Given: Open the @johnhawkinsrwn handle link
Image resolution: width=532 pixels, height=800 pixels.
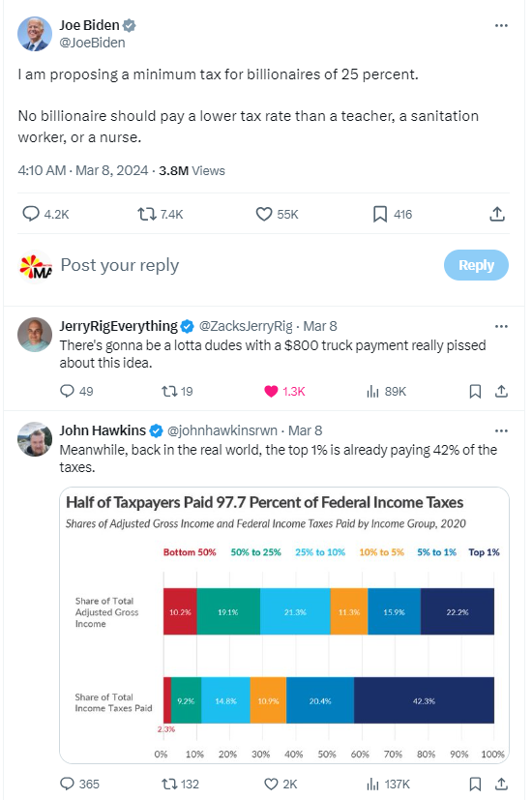Looking at the screenshot, I should tap(222, 430).
